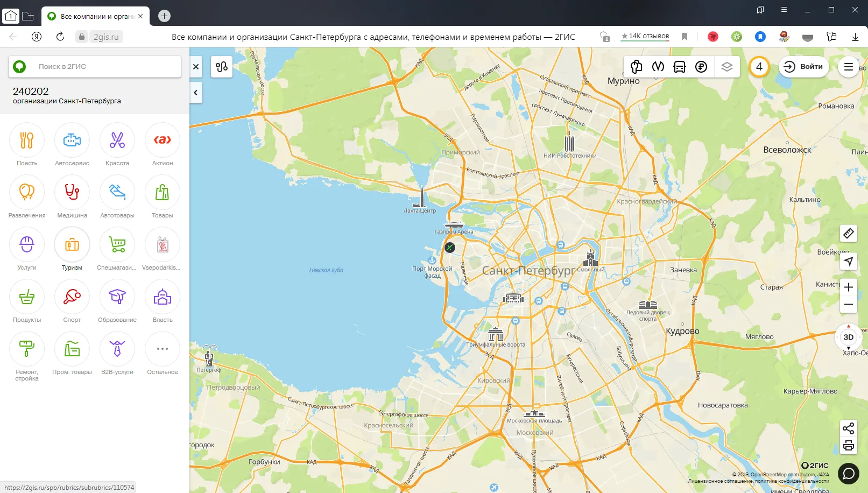Open the Спорт category
868x493 pixels.
coord(72,302)
